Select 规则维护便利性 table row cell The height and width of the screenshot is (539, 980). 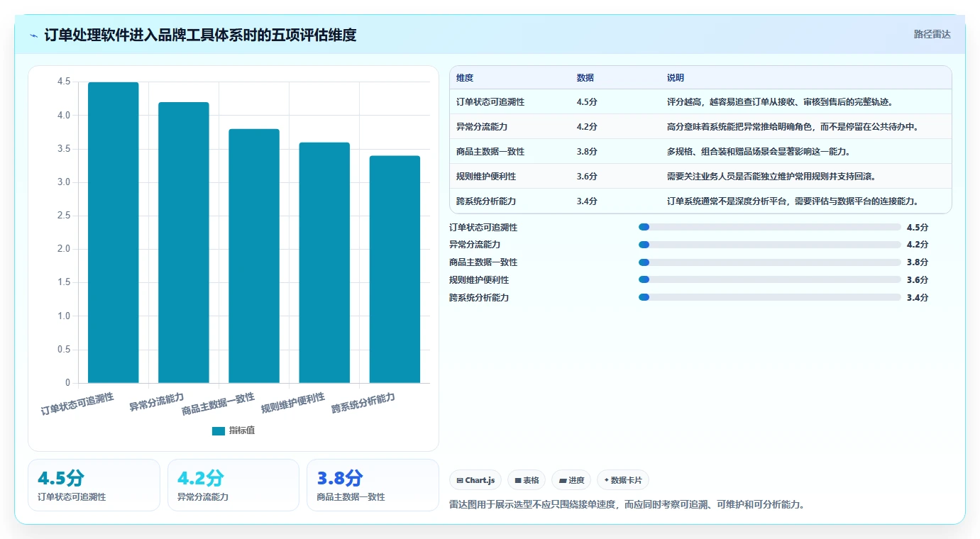pyautogui.click(x=486, y=176)
